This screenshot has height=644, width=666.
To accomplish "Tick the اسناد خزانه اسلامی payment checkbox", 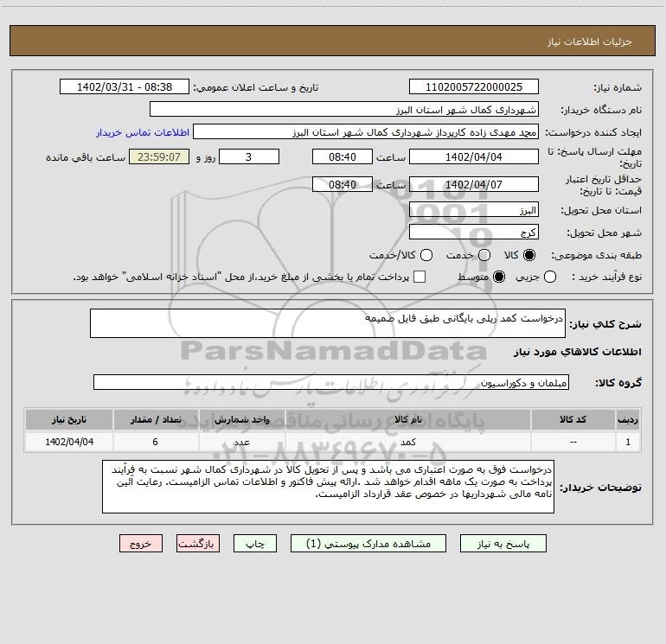I will point(419,277).
